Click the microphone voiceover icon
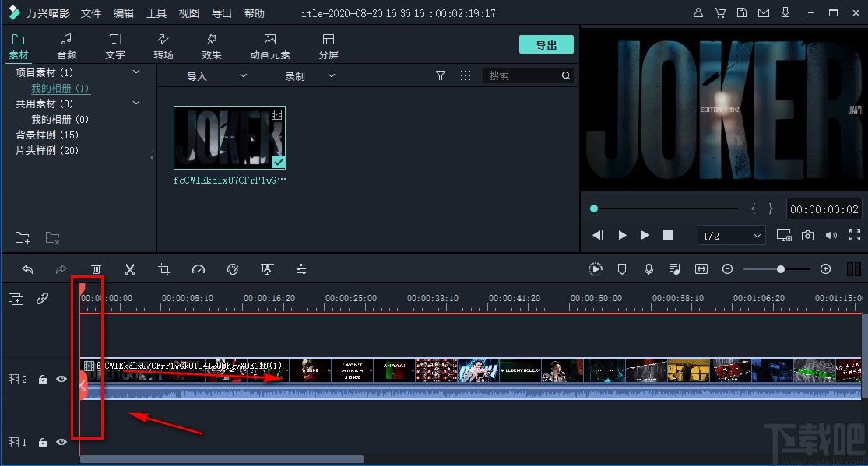 (x=648, y=269)
